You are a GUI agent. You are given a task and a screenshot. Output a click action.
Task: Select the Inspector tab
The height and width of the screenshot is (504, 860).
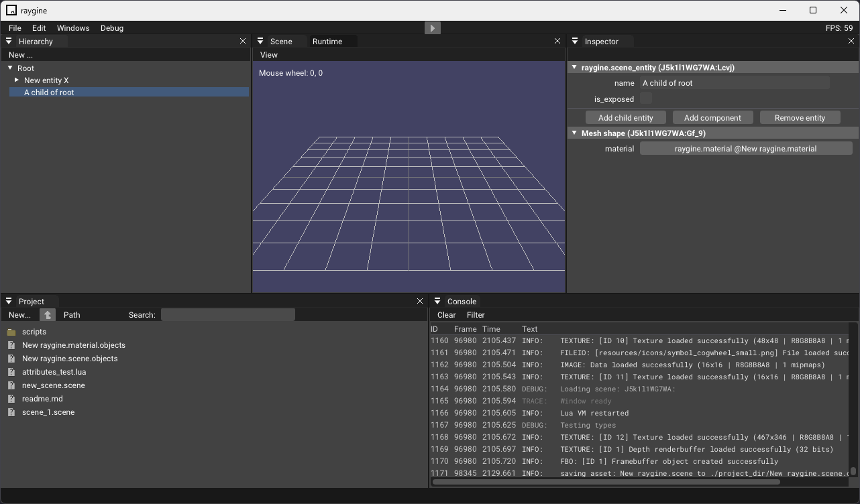(602, 42)
